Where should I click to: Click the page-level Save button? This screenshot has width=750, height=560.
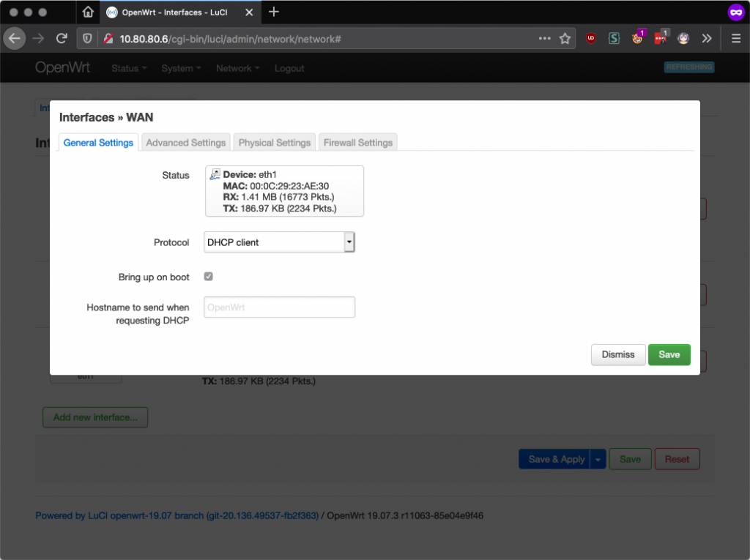click(x=630, y=459)
